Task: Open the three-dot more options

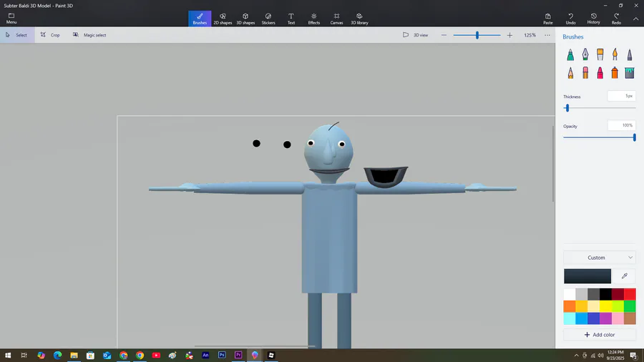Action: 547,35
